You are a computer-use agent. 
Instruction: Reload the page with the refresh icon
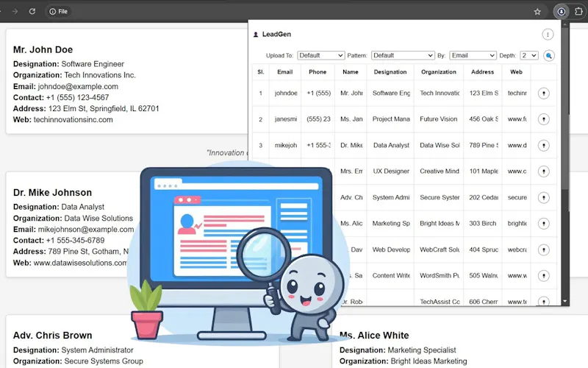click(32, 11)
